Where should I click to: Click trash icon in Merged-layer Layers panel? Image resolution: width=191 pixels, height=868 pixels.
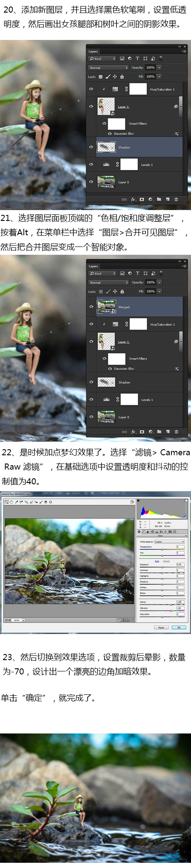point(176,432)
